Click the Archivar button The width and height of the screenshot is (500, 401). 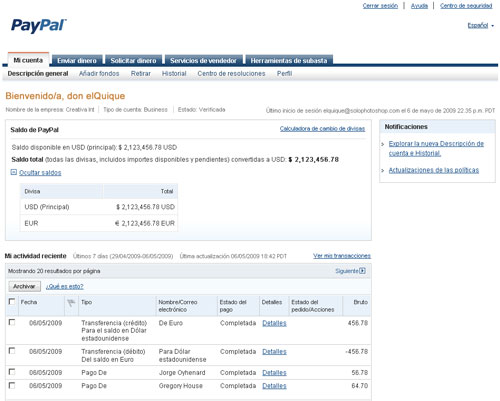coord(24,286)
